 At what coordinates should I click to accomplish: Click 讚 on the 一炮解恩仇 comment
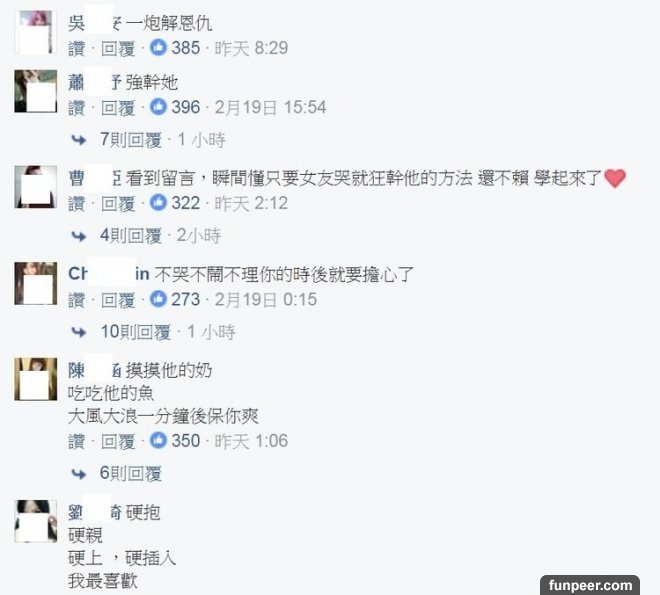76,48
